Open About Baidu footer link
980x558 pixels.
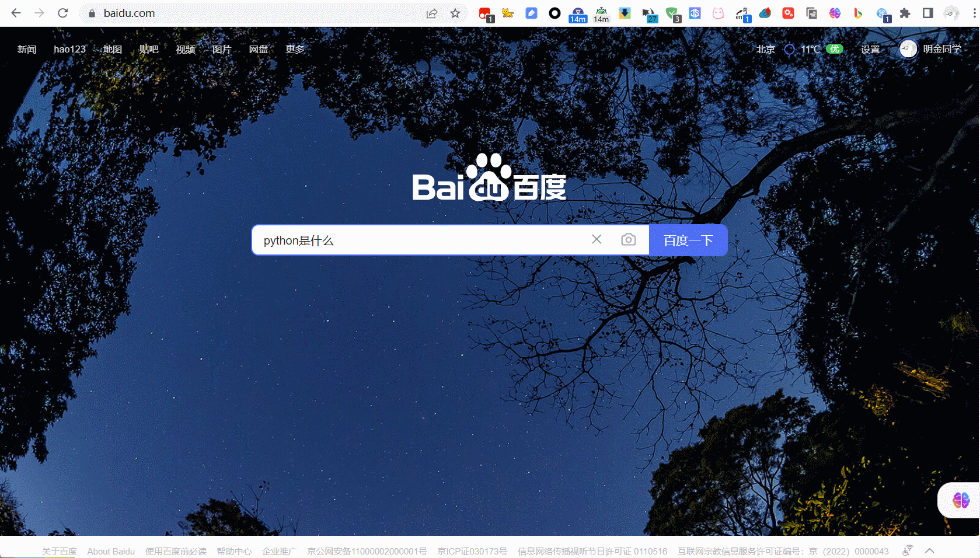tap(111, 551)
